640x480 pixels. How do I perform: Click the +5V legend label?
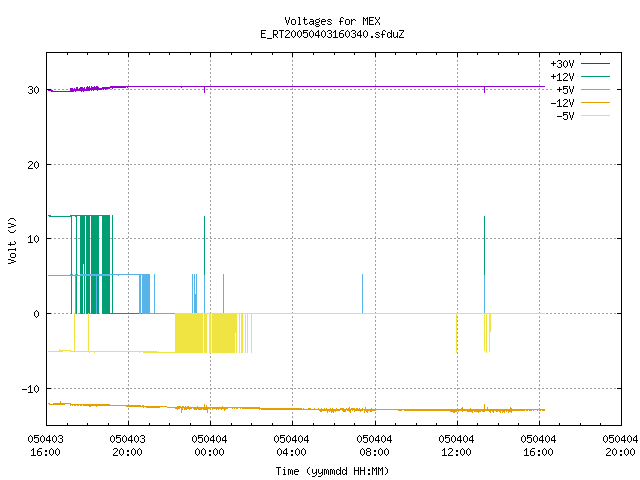(x=565, y=90)
